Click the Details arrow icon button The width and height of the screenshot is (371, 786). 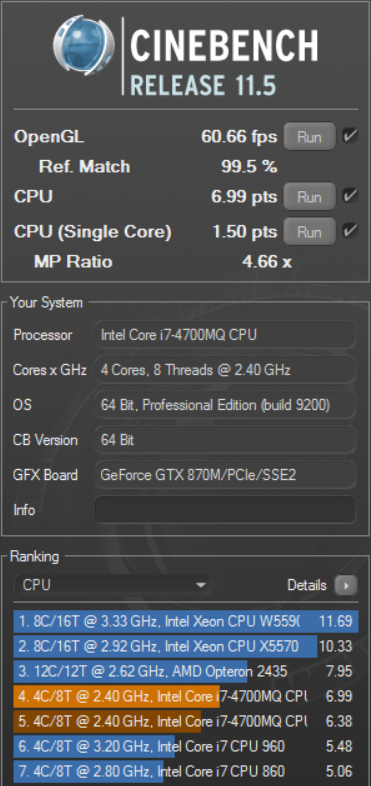click(345, 585)
